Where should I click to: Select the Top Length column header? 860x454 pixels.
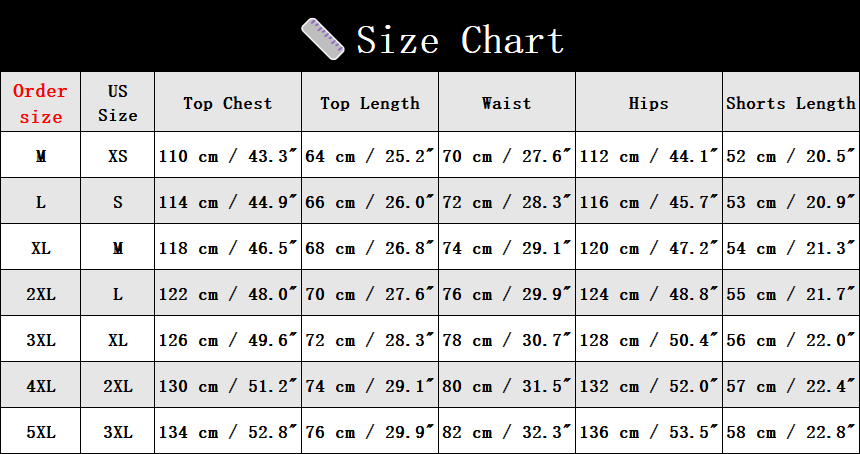click(370, 103)
